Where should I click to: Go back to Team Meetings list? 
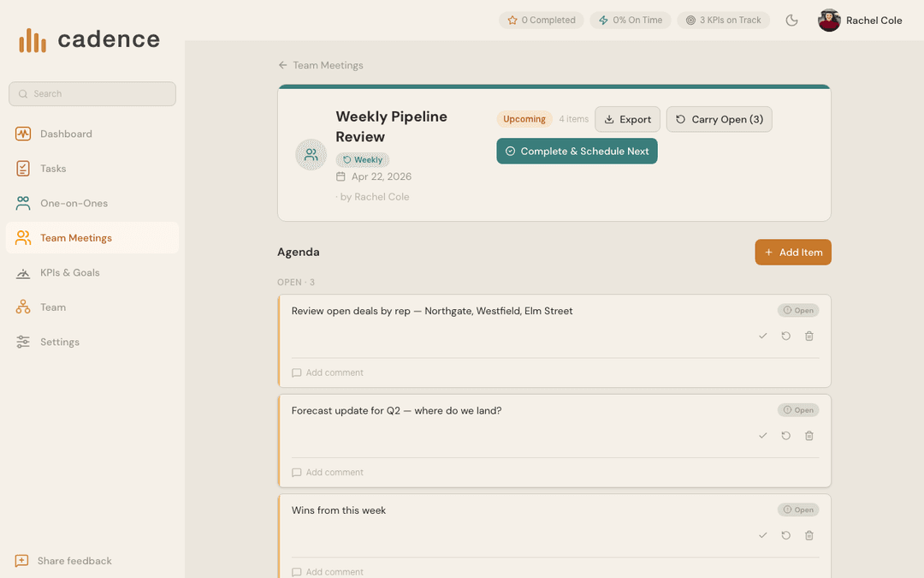pyautogui.click(x=321, y=65)
